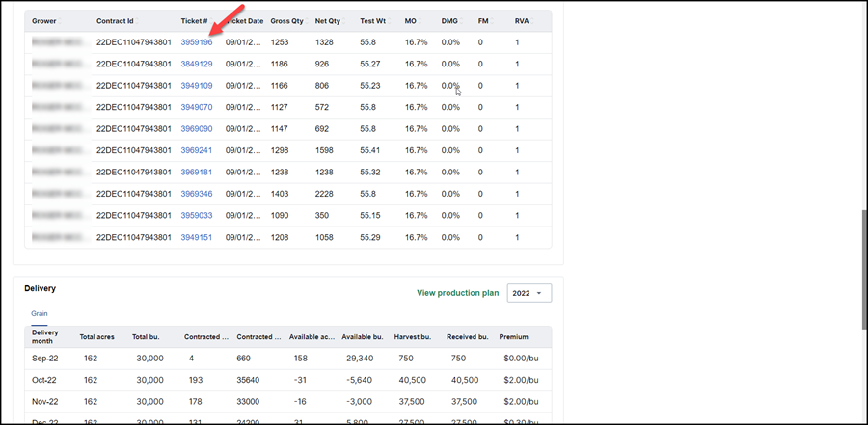The height and width of the screenshot is (425, 868).
Task: Sort by RVA column icon
Action: 531,21
